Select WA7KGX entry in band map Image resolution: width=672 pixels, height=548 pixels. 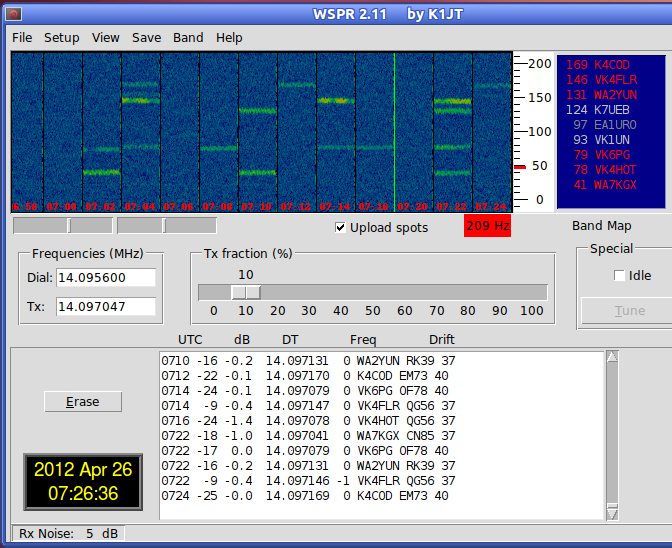605,185
